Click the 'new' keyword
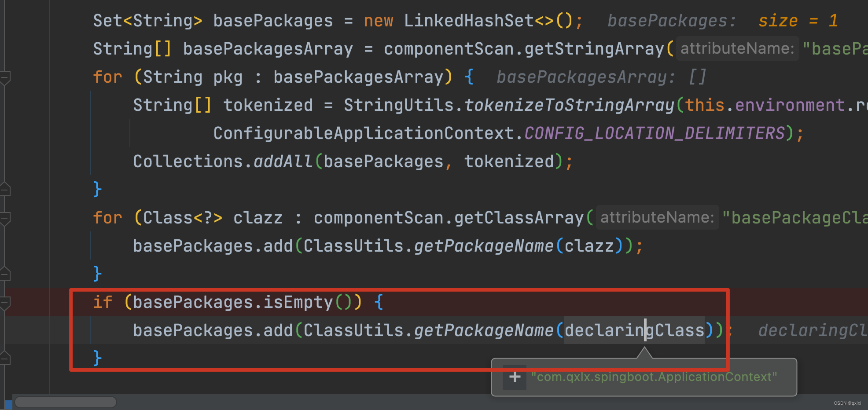This screenshot has width=868, height=410. (379, 21)
